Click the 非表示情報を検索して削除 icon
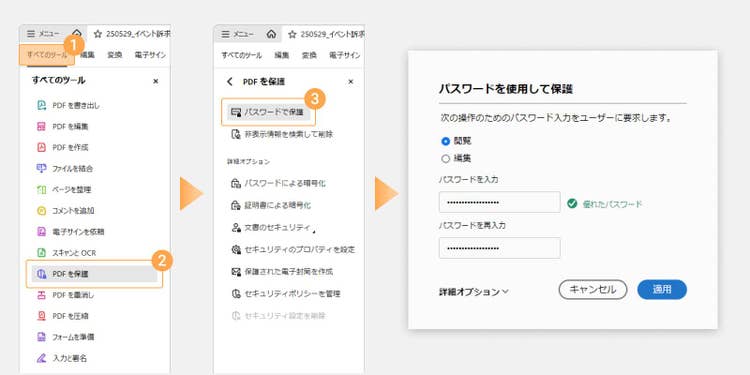 point(236,134)
